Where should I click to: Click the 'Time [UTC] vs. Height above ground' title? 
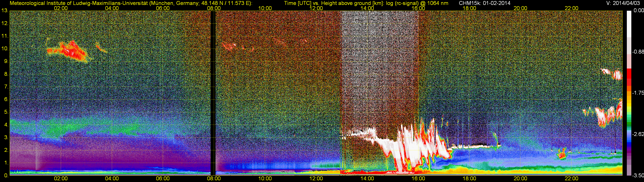coord(366,3)
